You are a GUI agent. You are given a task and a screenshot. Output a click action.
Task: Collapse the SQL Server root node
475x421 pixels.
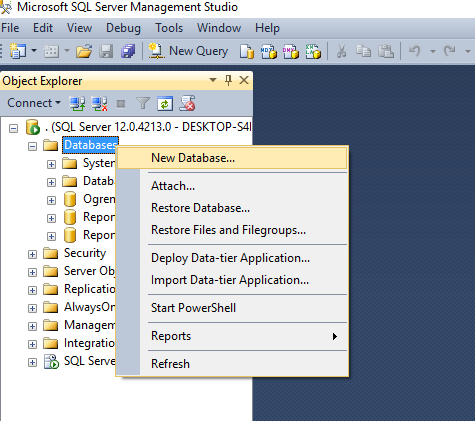13,128
